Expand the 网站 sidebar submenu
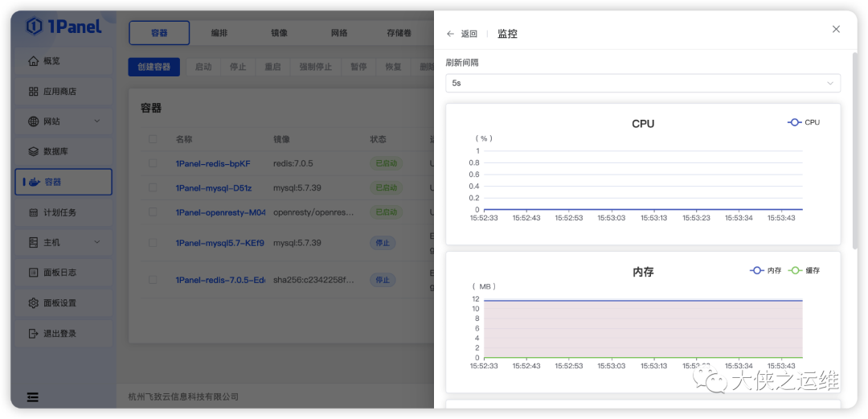868x419 pixels. (97, 121)
